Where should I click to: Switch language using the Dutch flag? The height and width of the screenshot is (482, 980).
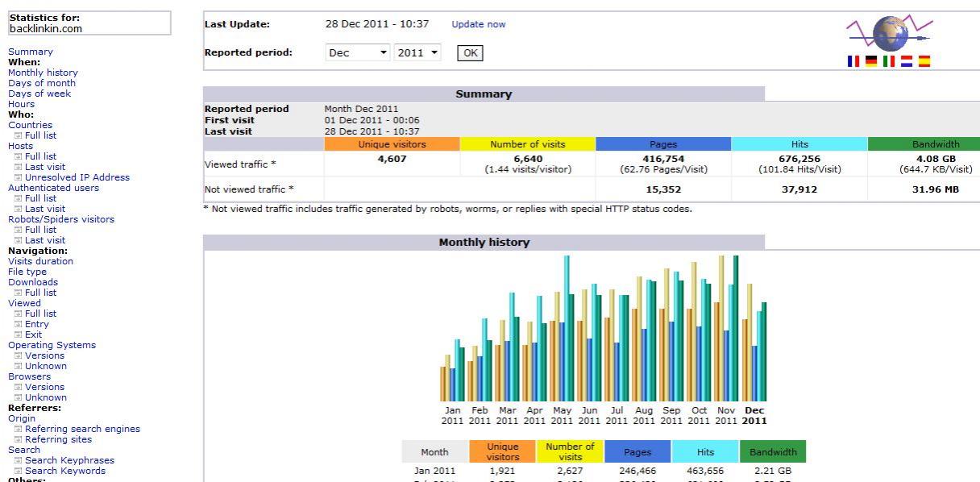pos(907,61)
